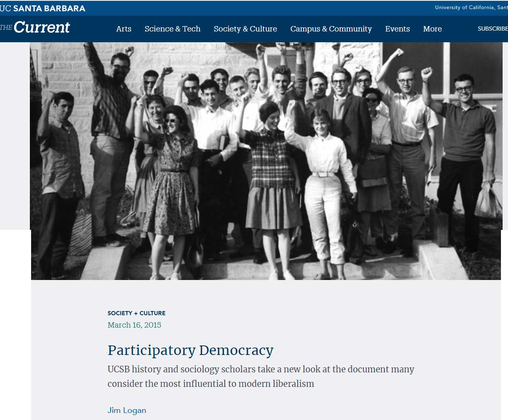Open The Current home logo
Screen dimensions: 508x420
coord(35,28)
